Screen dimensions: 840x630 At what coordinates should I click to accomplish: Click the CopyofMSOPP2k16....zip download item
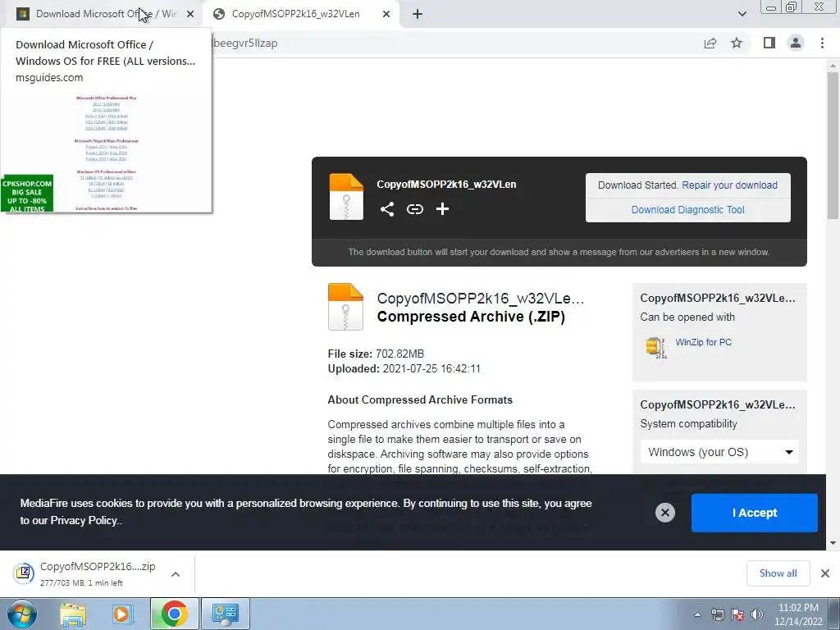97,573
